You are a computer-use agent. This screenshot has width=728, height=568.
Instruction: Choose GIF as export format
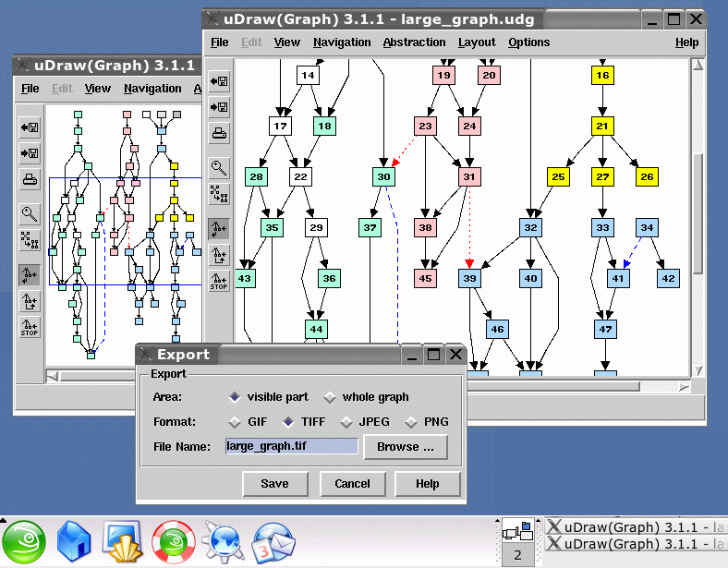pos(248,422)
